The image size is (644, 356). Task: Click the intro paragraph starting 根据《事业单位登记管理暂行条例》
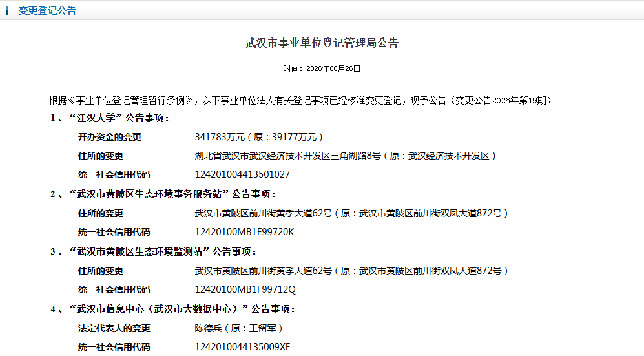pos(300,100)
